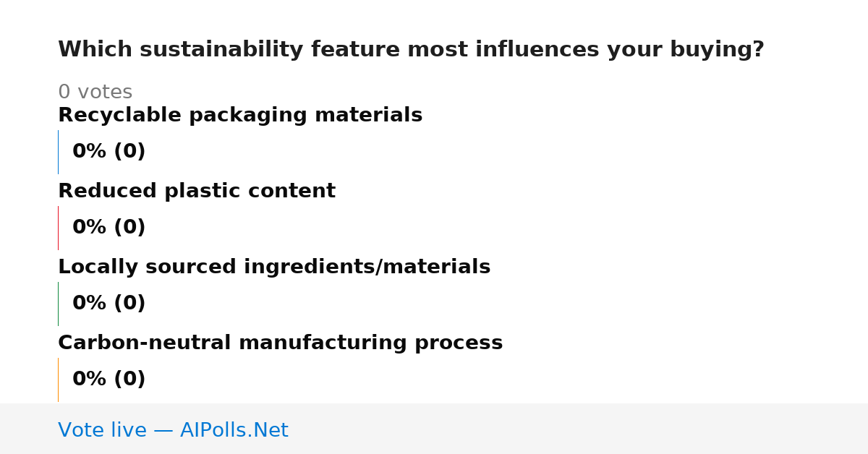Image resolution: width=868 pixels, height=454 pixels.
Task: Select the Reduced plastic content option
Action: [197, 192]
